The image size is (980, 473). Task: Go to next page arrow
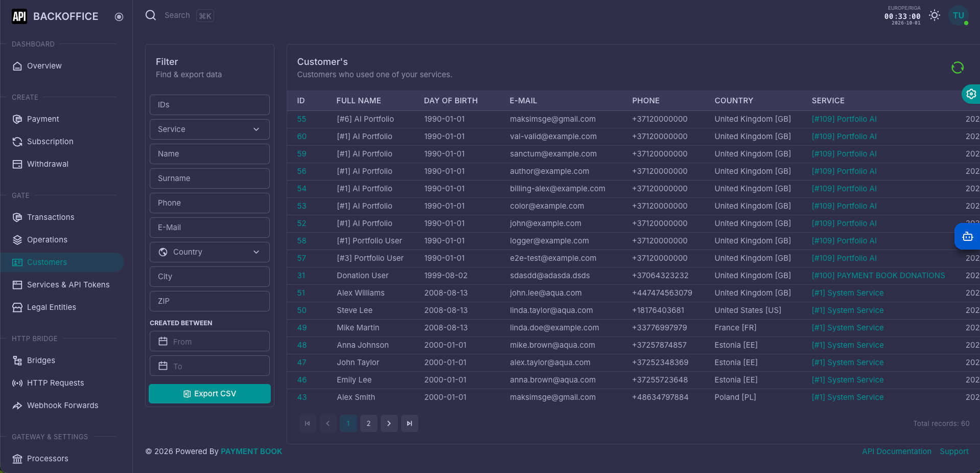(389, 423)
